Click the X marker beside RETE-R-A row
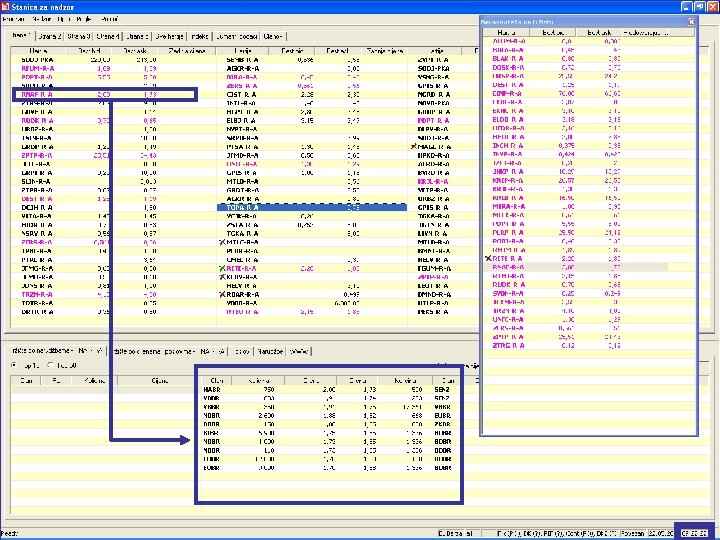Viewport: 720px width, 540px height. pos(222,268)
